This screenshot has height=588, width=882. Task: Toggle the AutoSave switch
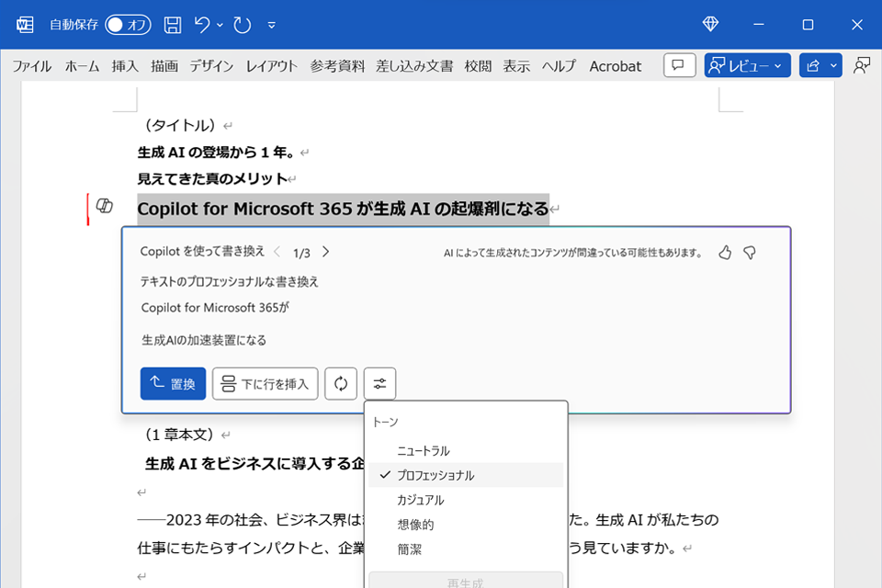click(x=128, y=25)
